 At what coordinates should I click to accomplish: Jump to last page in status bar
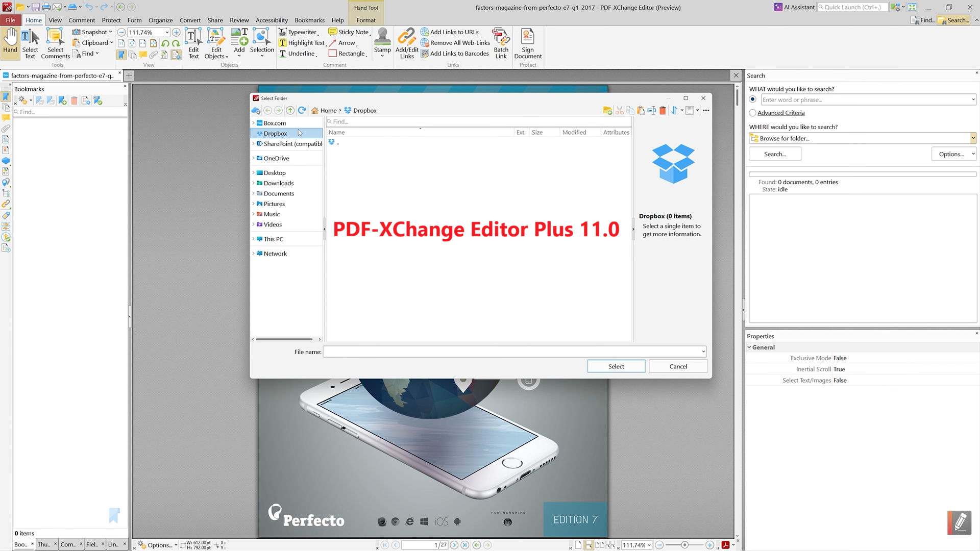tap(464, 545)
